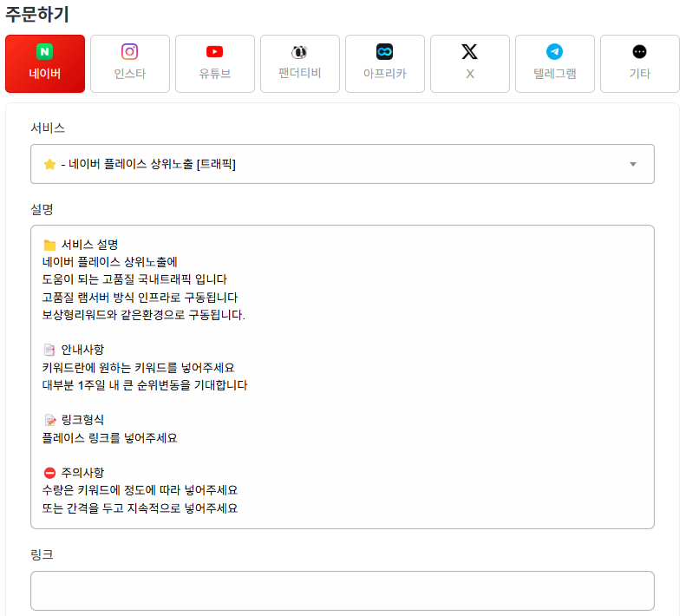Viewport: 686px width, 616px height.
Task: Open the 텔레그램 tab
Action: coord(555,64)
